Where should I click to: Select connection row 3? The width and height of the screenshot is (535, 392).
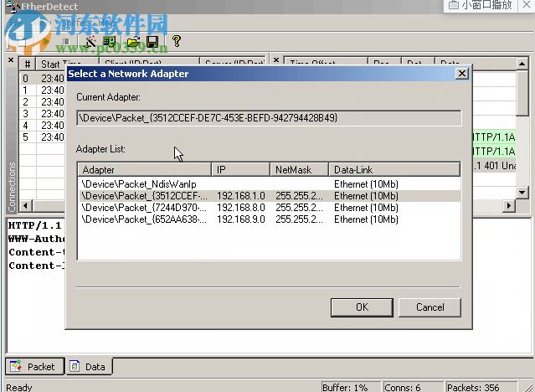pos(43,114)
